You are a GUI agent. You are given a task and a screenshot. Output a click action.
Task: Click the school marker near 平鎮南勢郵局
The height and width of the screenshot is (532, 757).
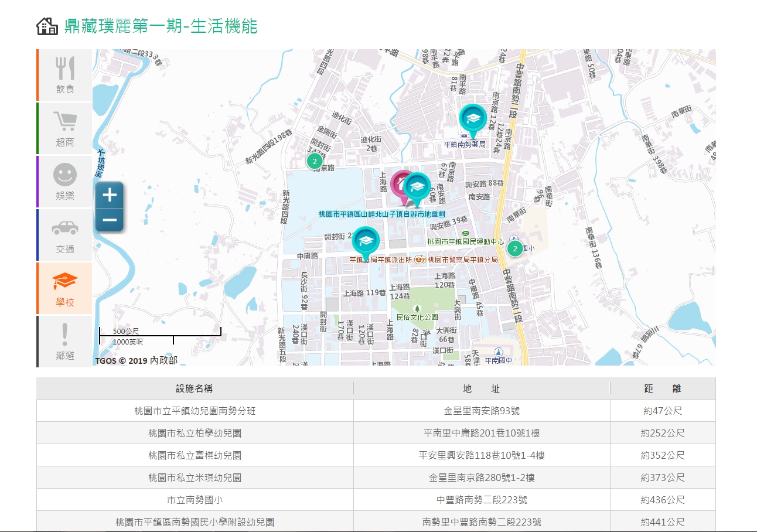click(472, 118)
